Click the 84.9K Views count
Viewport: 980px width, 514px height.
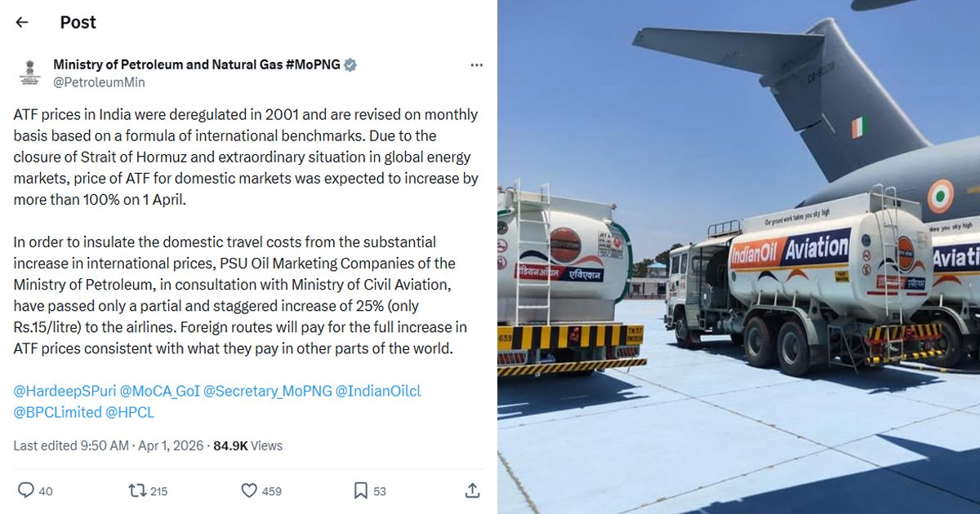point(247,445)
